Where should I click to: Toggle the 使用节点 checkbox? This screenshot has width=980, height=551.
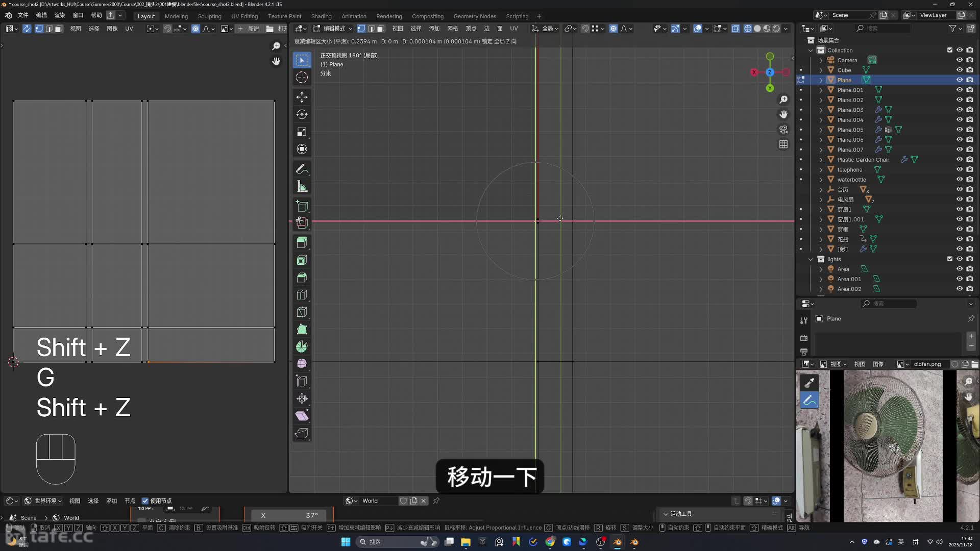pos(145,501)
